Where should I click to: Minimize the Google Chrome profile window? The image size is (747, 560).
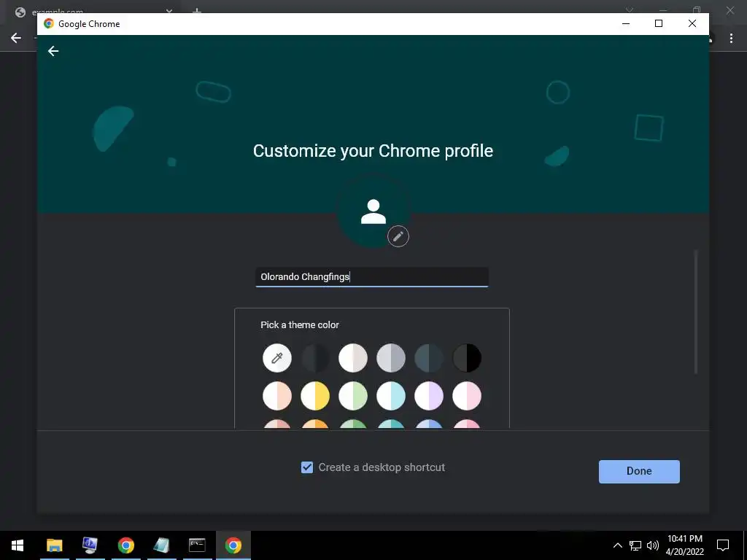coord(626,23)
